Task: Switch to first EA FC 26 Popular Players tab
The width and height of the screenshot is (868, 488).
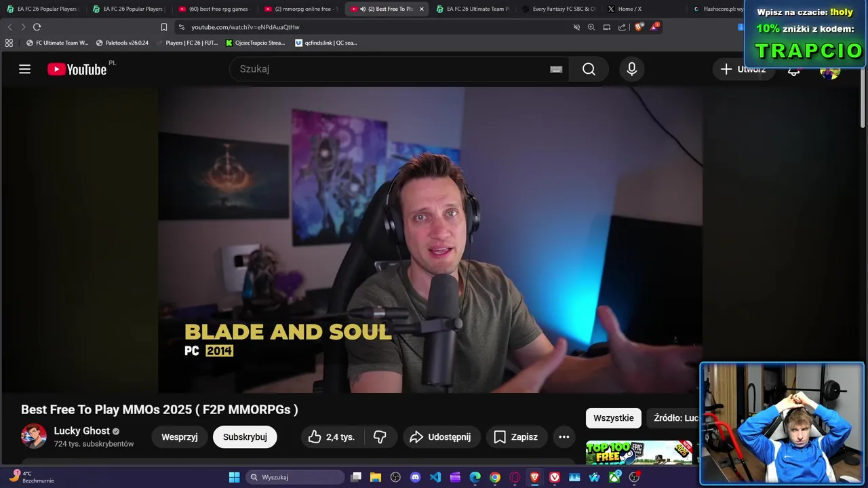Action: pos(43,9)
